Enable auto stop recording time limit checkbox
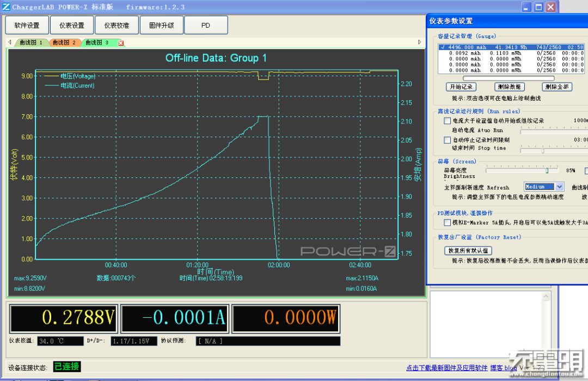This screenshot has height=381, width=588. pos(447,140)
